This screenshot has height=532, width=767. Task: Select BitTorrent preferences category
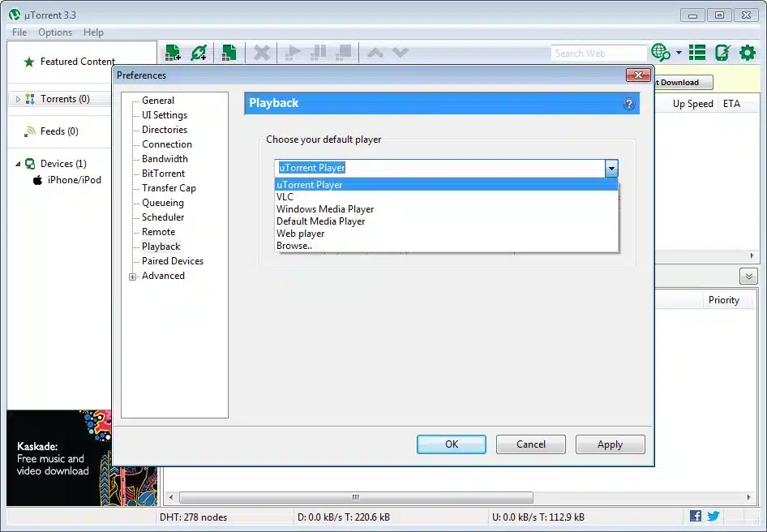[164, 174]
